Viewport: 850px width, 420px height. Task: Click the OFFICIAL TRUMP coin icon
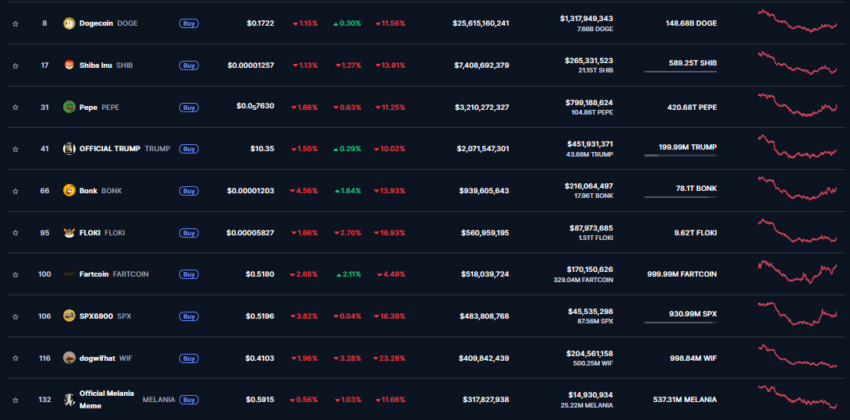pos(69,148)
